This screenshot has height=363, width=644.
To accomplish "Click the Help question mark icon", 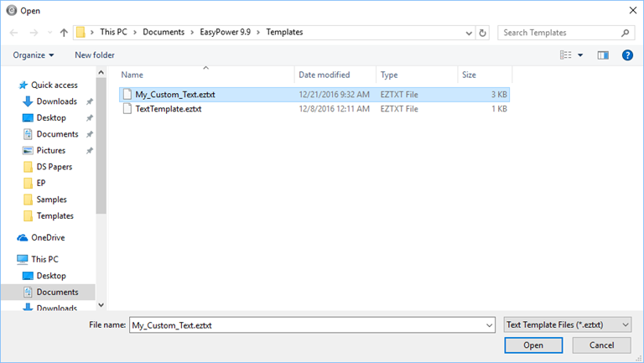I will [626, 55].
